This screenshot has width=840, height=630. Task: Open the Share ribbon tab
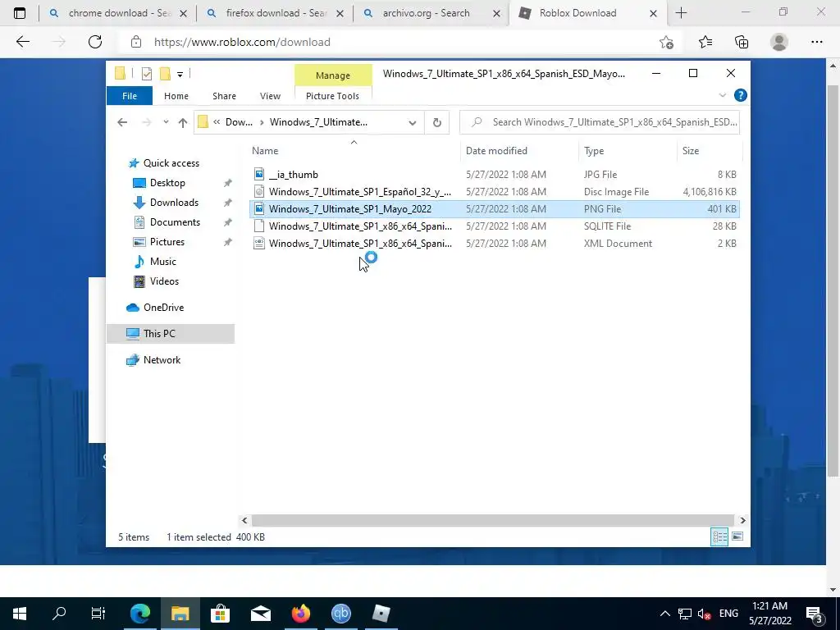tap(224, 96)
